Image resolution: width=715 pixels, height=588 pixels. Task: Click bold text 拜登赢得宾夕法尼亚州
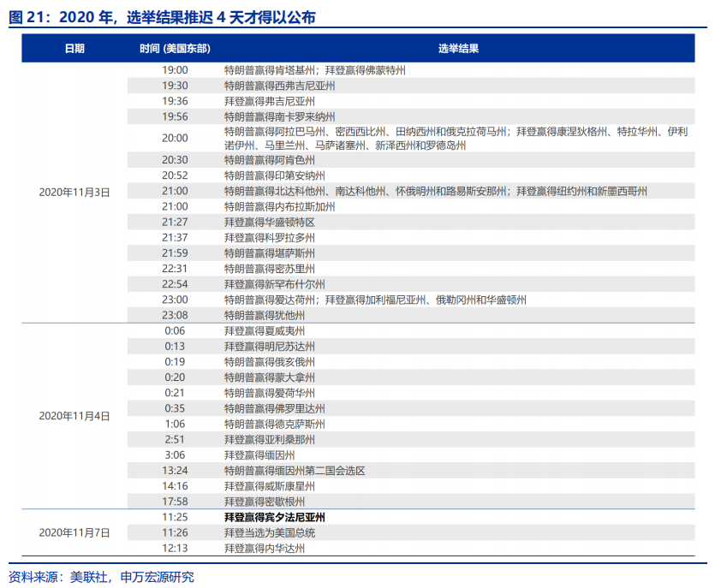[275, 517]
